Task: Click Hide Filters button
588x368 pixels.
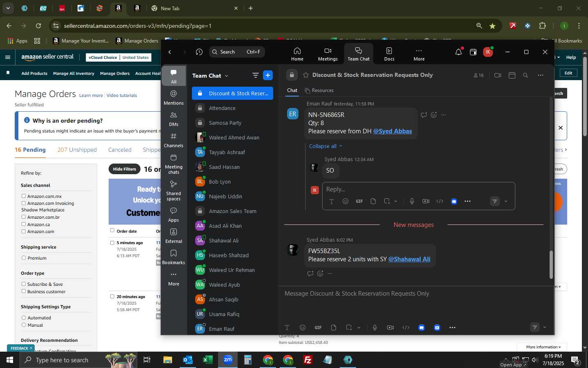Action: click(125, 169)
